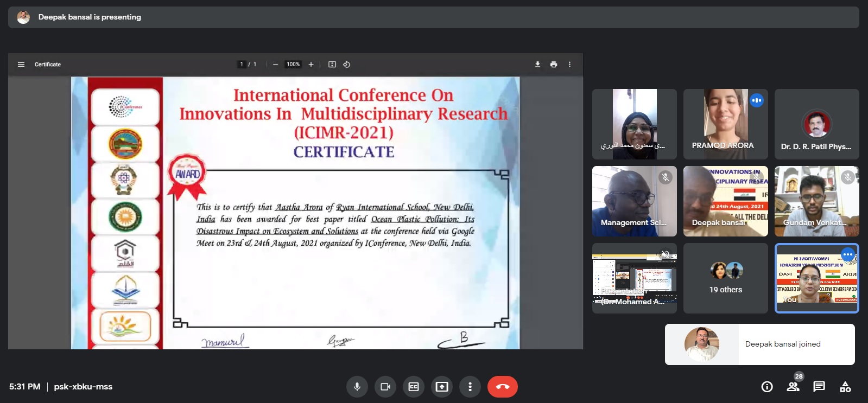Select Dr. D. R. Patil participant tile
Viewport: 868px width, 403px height.
817,124
